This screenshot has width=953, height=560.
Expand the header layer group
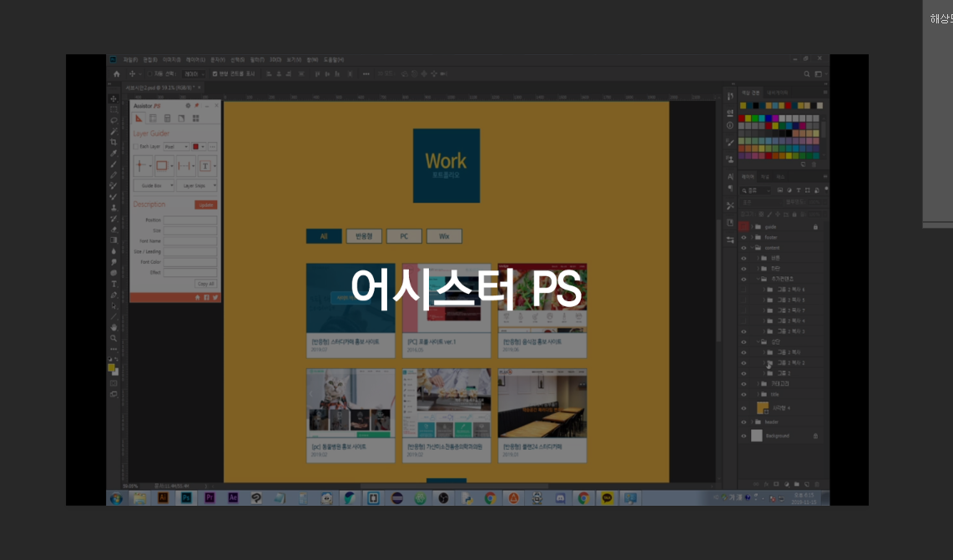coord(752,422)
